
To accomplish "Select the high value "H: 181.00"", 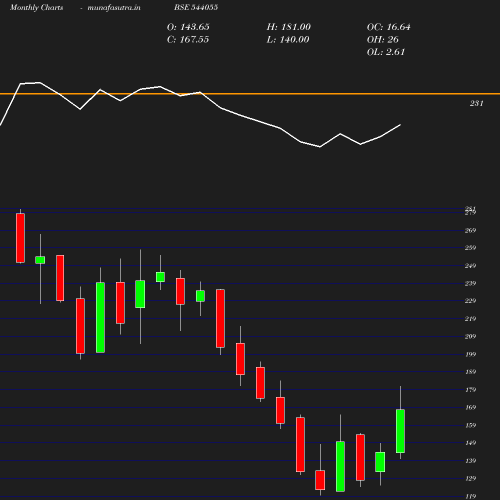I will (289, 27).
